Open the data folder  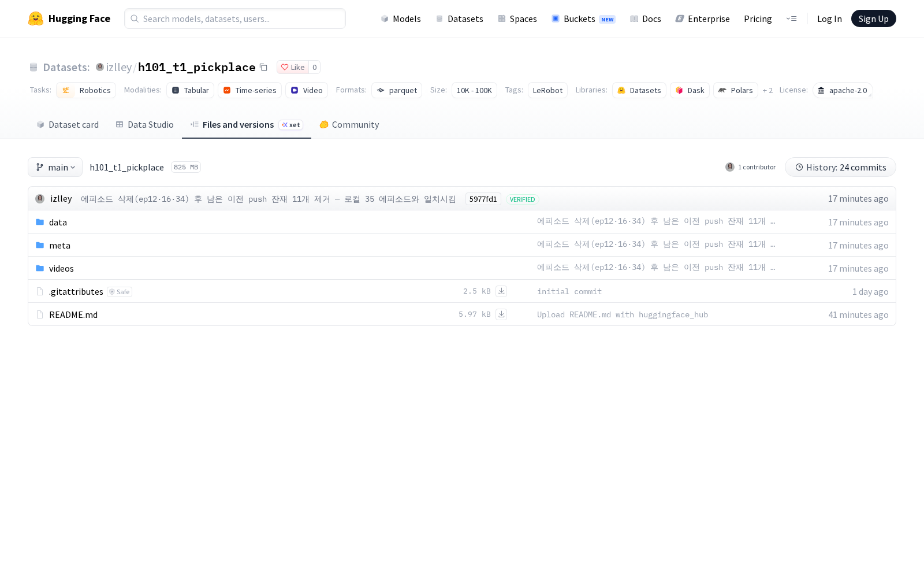[58, 222]
